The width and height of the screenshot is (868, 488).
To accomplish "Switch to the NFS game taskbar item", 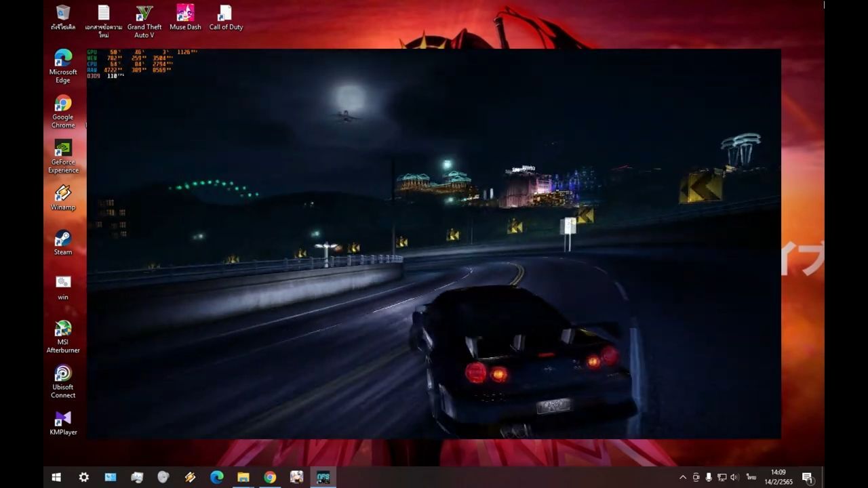I will click(323, 477).
